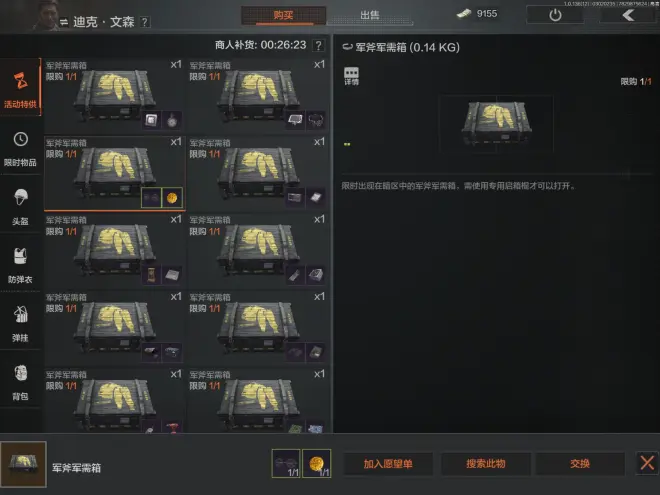
Task: Click the 加入愿望单 wishlist button
Action: [388, 463]
